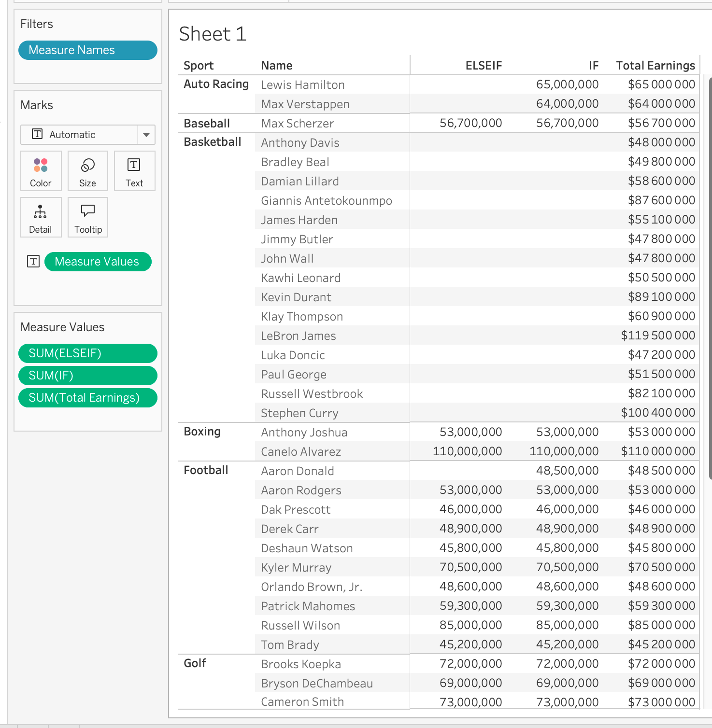Click Kevin Durant total earnings $89 100 000
This screenshot has width=712, height=728.
pyautogui.click(x=661, y=297)
